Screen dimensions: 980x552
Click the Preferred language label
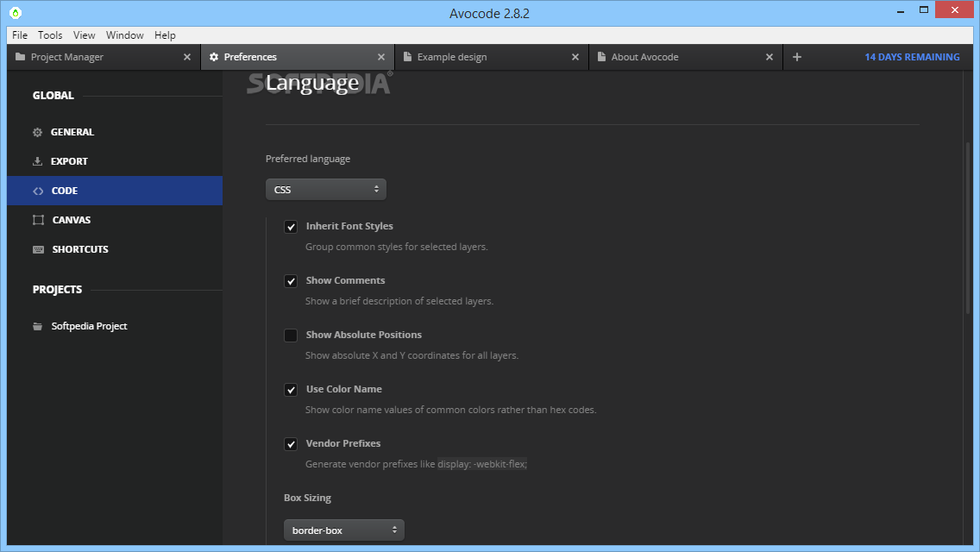click(x=307, y=159)
